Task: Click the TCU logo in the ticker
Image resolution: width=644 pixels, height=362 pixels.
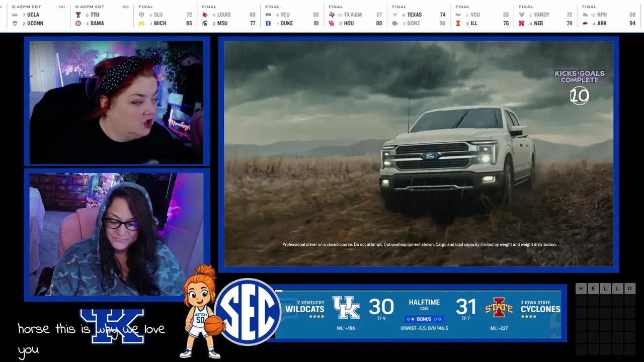Action: tap(268, 15)
